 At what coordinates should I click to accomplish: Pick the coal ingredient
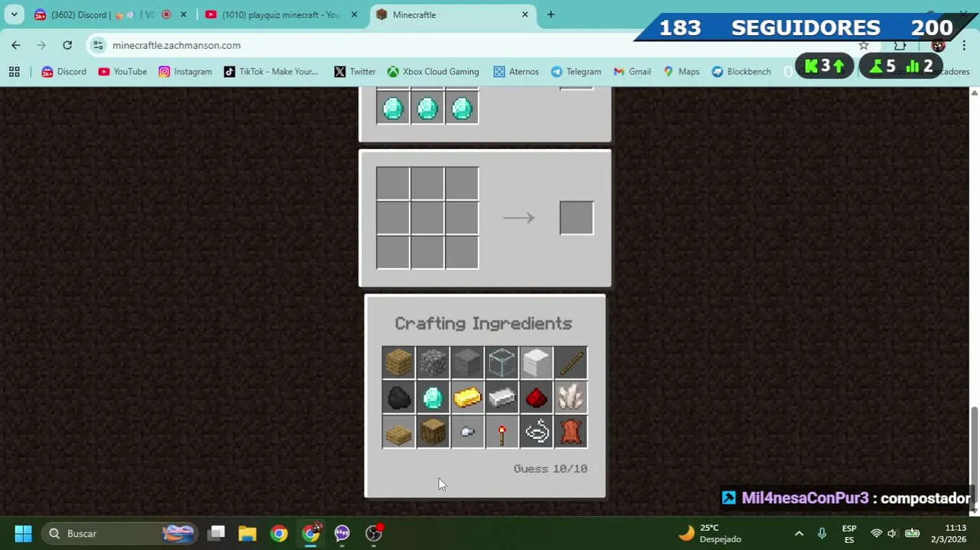pyautogui.click(x=398, y=397)
